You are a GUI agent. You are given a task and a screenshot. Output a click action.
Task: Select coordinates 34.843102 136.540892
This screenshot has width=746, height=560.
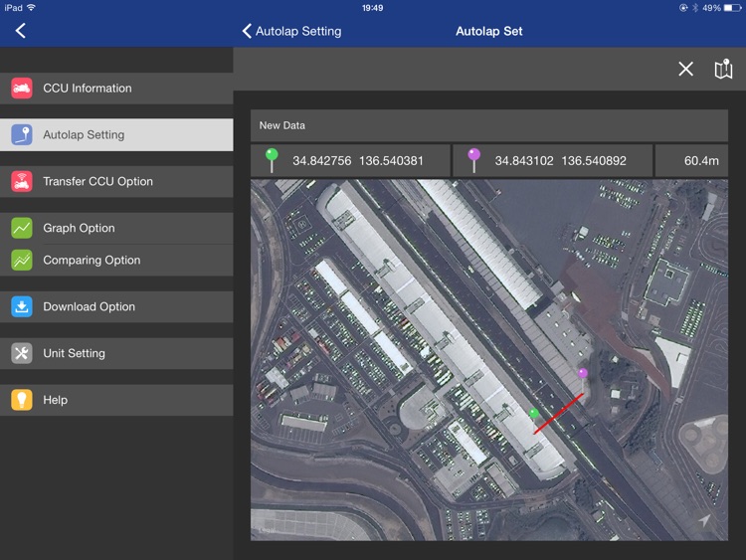pyautogui.click(x=560, y=161)
